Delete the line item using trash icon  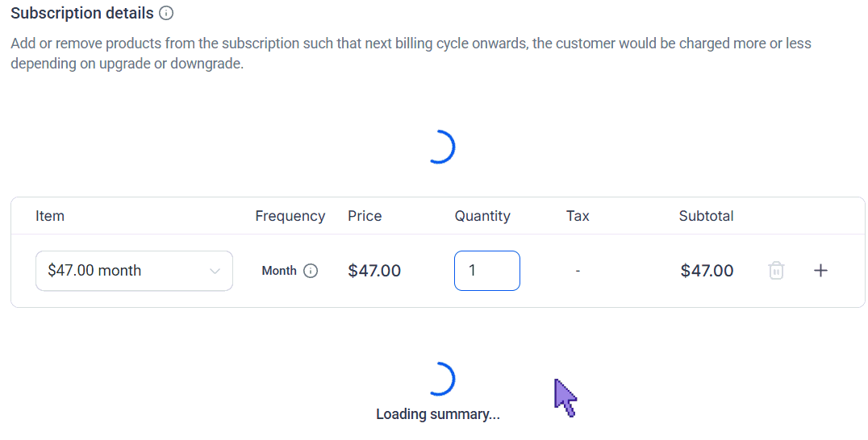776,270
